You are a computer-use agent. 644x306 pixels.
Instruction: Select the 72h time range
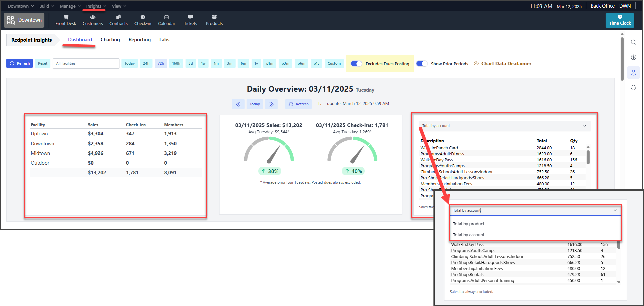[161, 63]
